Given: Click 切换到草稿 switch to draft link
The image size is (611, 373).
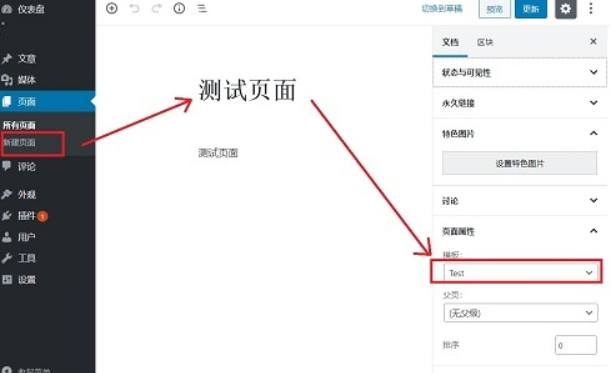Looking at the screenshot, I should (x=442, y=9).
